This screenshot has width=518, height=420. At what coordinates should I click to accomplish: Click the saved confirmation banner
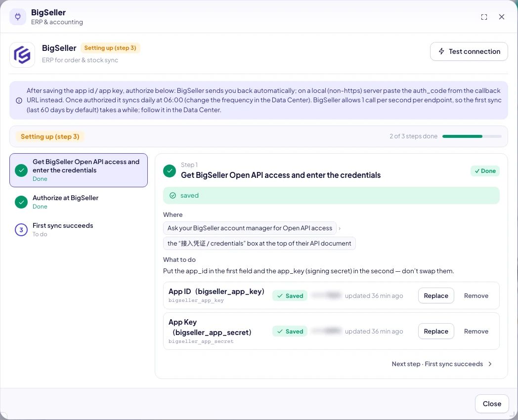click(x=331, y=196)
